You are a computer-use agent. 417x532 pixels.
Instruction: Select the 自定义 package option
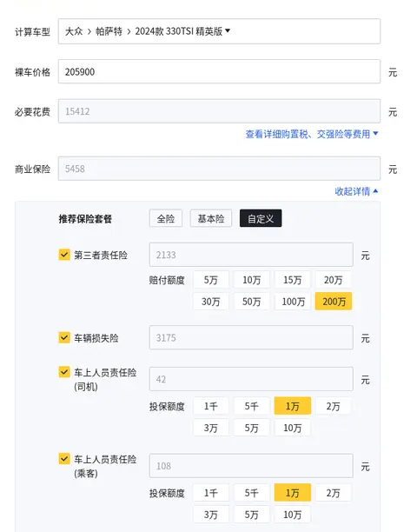[x=261, y=218]
